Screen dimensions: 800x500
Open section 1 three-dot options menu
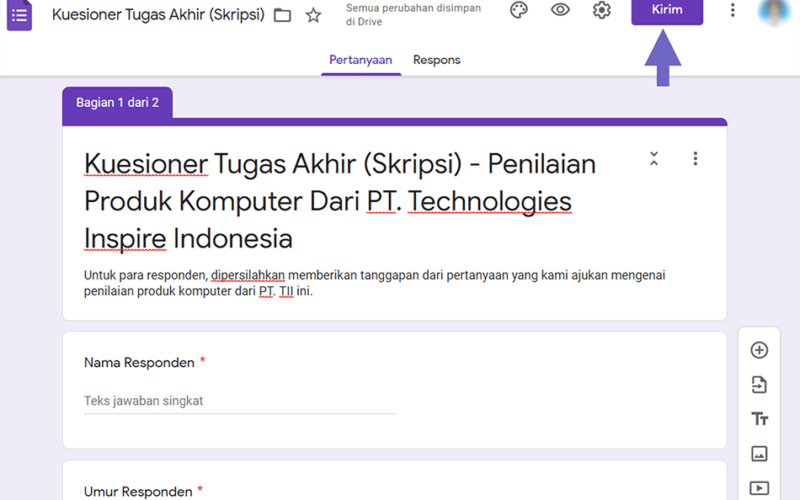pyautogui.click(x=695, y=159)
